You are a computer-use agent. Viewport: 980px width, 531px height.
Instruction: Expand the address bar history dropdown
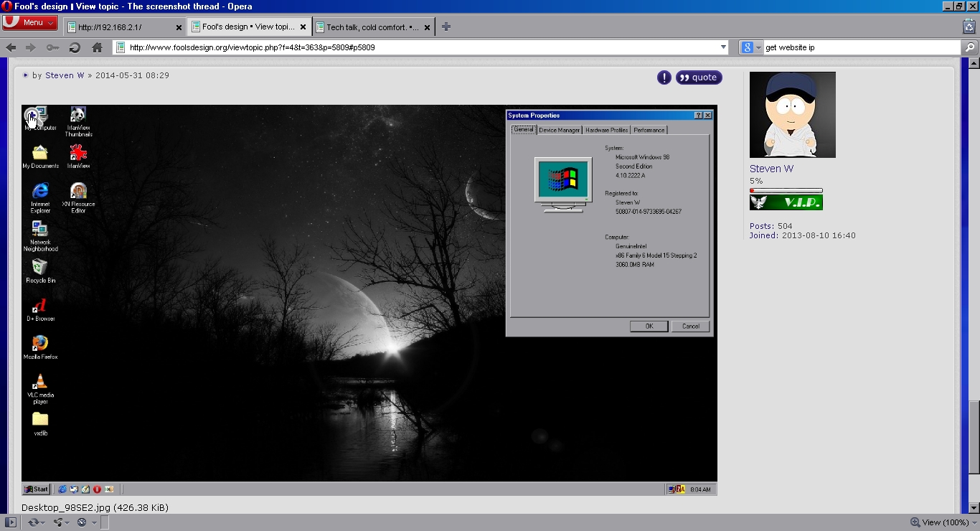(723, 47)
